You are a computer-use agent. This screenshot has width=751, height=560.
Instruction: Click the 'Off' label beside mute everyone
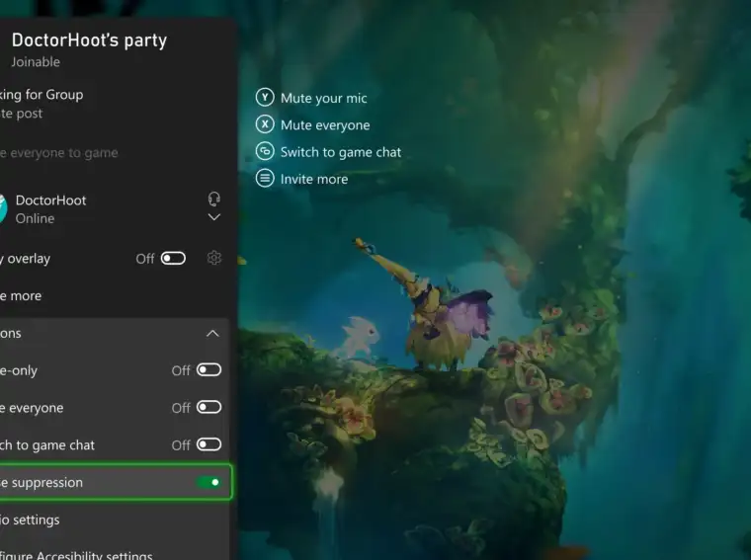(181, 408)
